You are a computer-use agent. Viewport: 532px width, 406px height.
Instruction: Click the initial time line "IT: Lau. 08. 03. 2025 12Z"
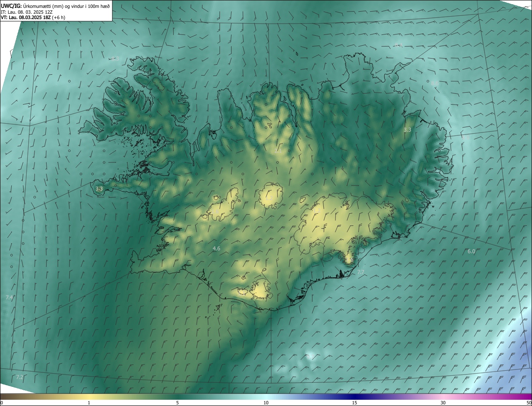click(27, 12)
